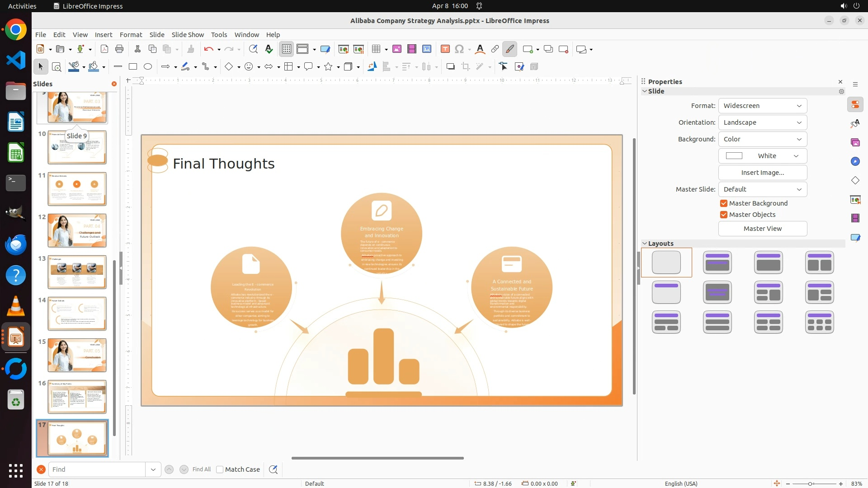Open the Navigator sidebar deck

coord(855,161)
